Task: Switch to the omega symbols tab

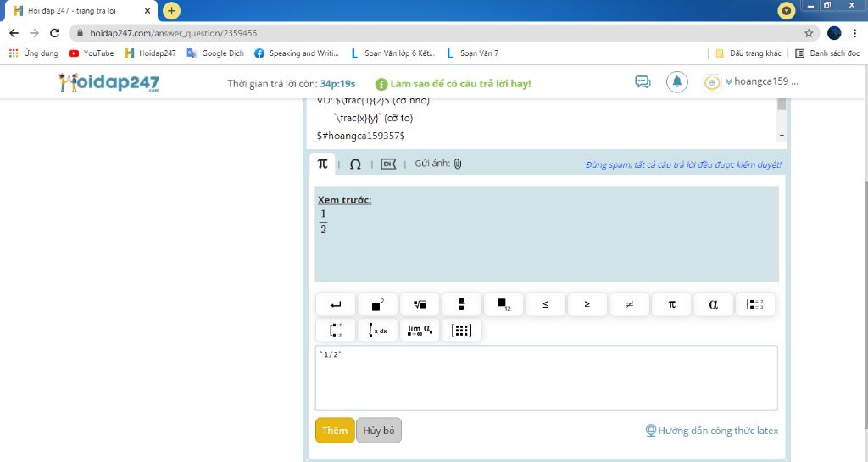Action: 355,164
